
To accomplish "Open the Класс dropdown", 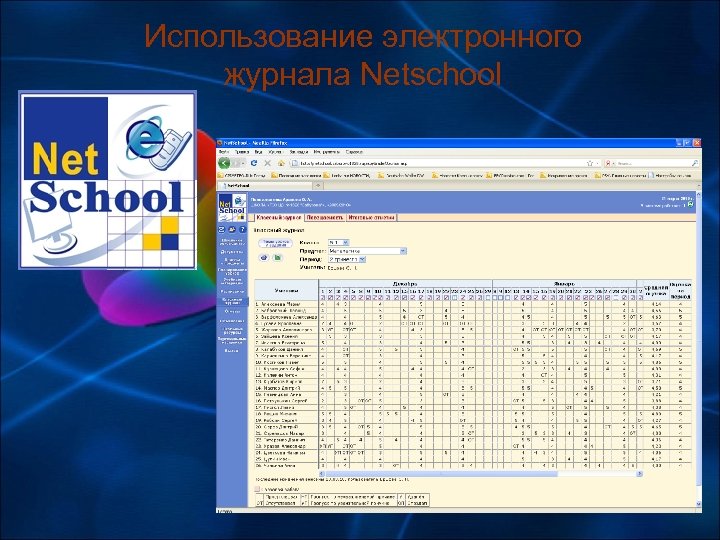I will point(339,242).
